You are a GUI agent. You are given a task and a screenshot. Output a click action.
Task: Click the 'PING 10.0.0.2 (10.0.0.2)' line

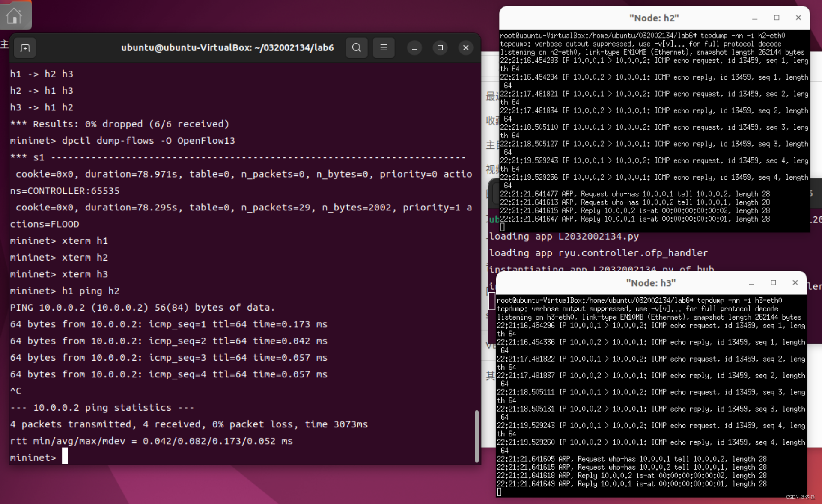click(x=143, y=308)
